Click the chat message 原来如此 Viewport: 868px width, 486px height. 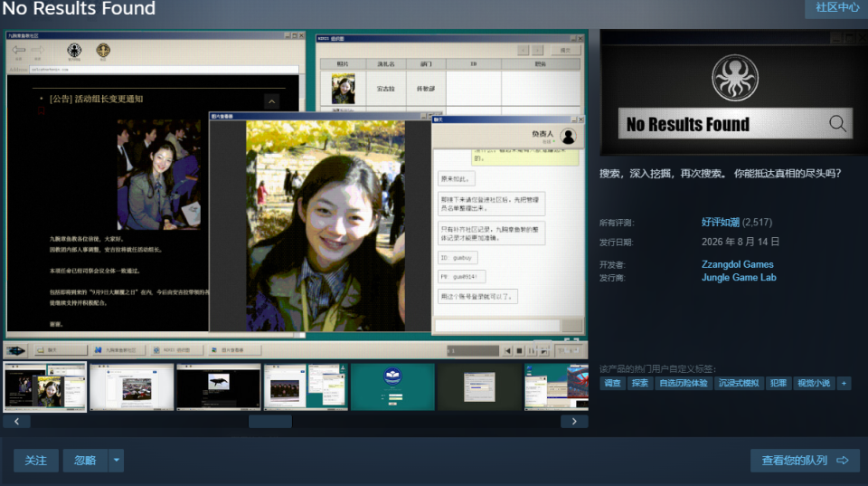pos(456,179)
